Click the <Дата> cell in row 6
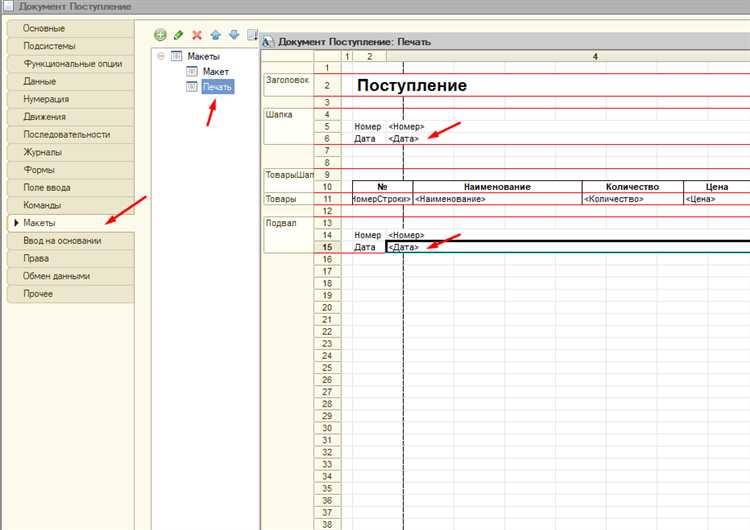The width and height of the screenshot is (750, 530). [403, 139]
